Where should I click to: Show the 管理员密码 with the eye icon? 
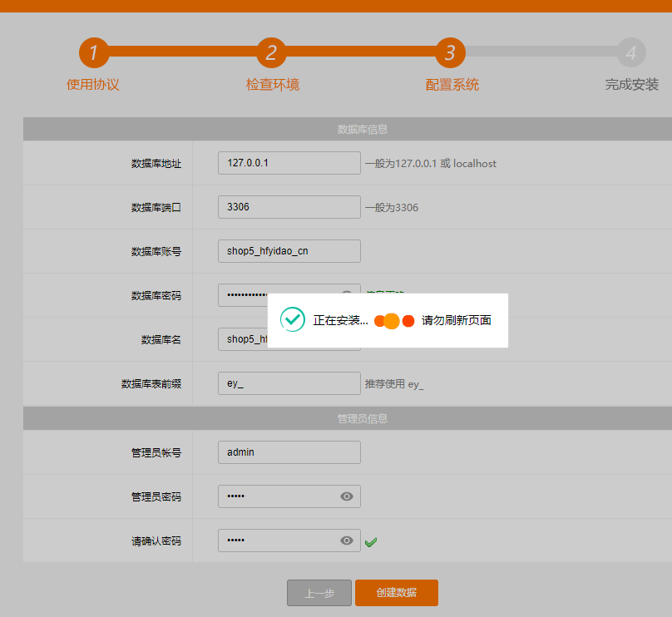point(347,496)
